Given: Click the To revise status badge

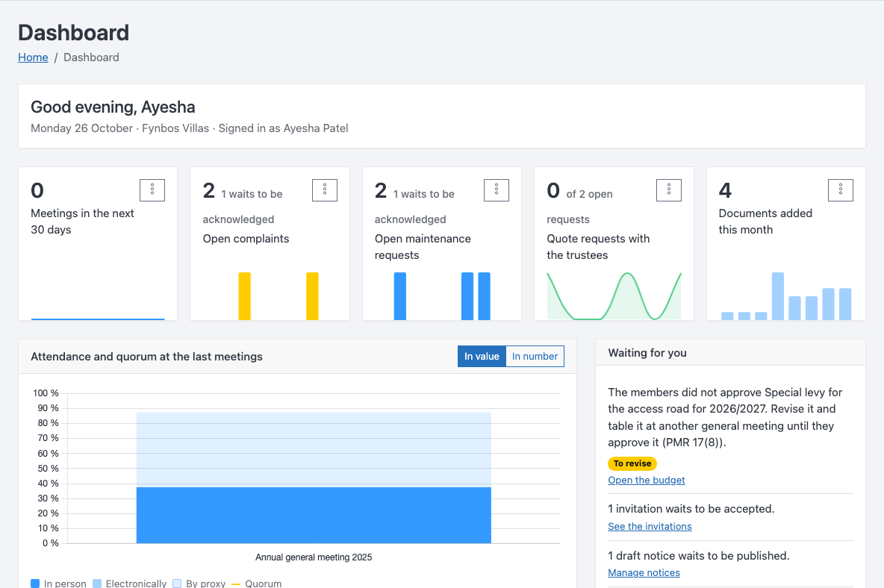Looking at the screenshot, I should (632, 463).
